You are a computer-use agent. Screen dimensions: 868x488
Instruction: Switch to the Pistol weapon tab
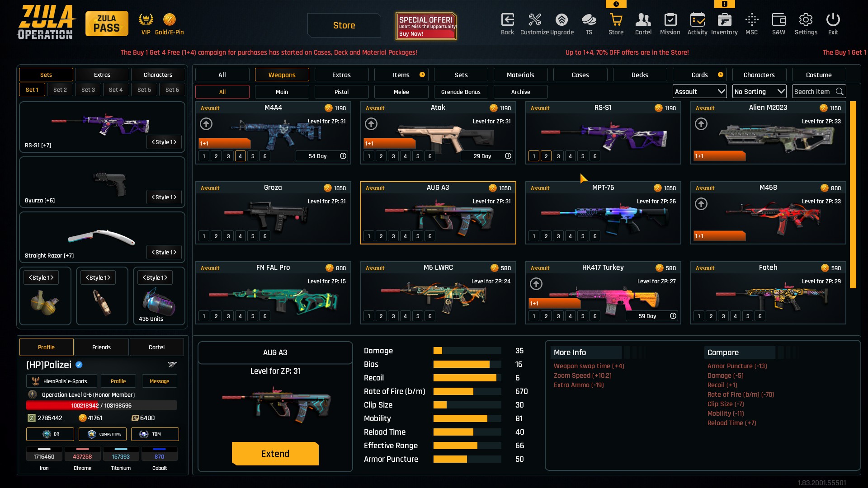pyautogui.click(x=341, y=92)
